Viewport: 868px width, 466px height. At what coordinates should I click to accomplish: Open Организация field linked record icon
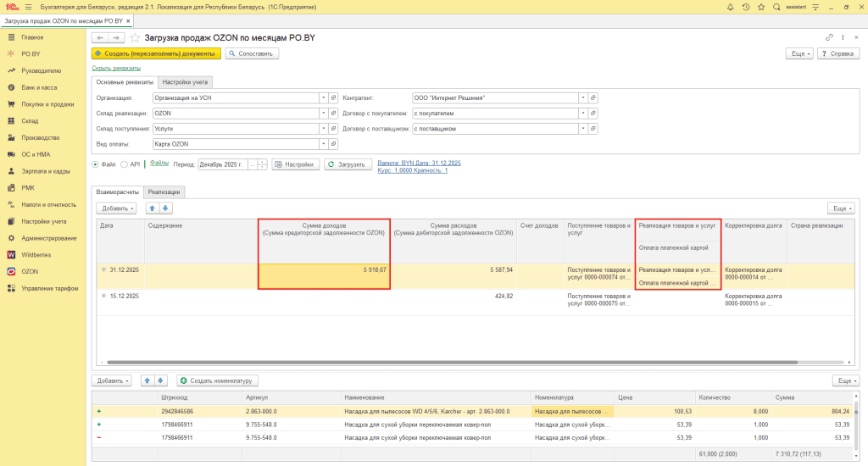click(333, 98)
